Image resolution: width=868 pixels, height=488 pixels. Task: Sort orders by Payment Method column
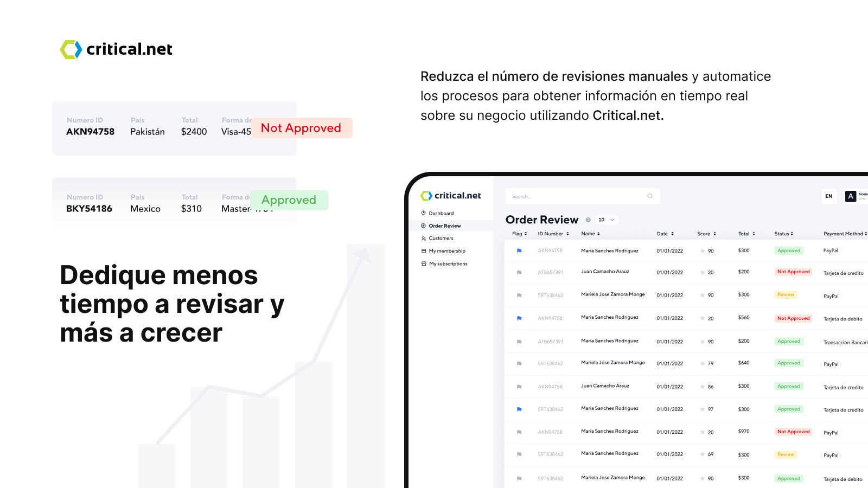845,234
